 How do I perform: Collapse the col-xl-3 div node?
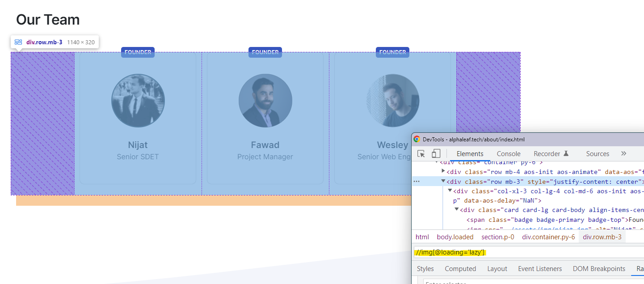(450, 191)
